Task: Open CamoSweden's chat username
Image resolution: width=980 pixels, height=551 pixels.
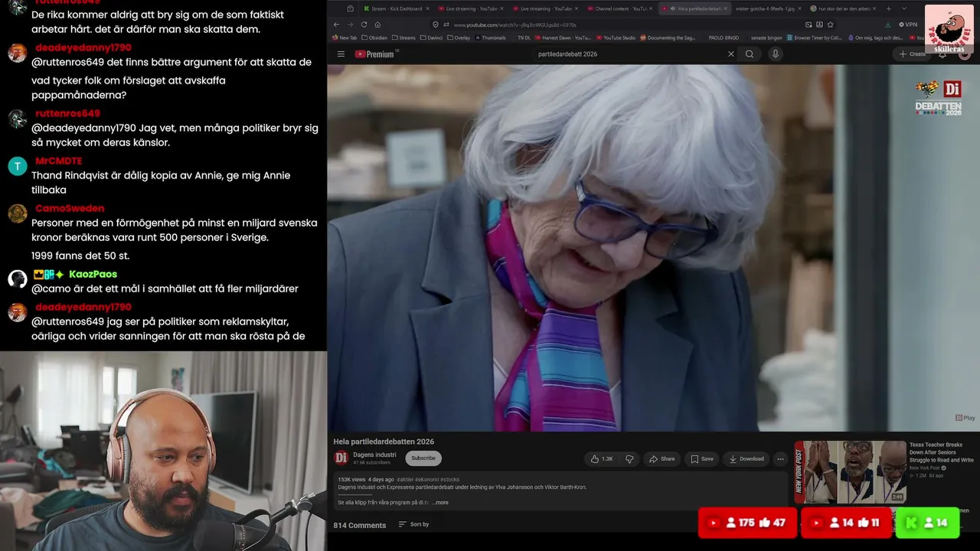Action: (x=70, y=208)
